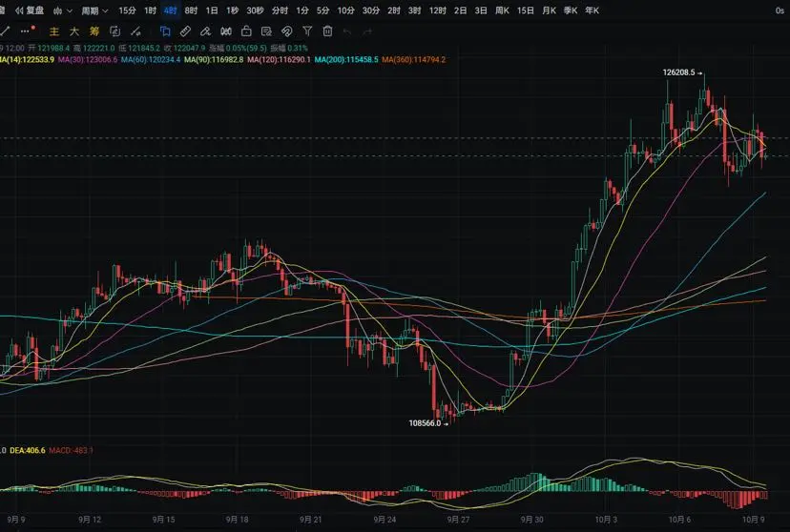The width and height of the screenshot is (790, 532).
Task: Switch to the 分时 intraday view
Action: tap(280, 10)
